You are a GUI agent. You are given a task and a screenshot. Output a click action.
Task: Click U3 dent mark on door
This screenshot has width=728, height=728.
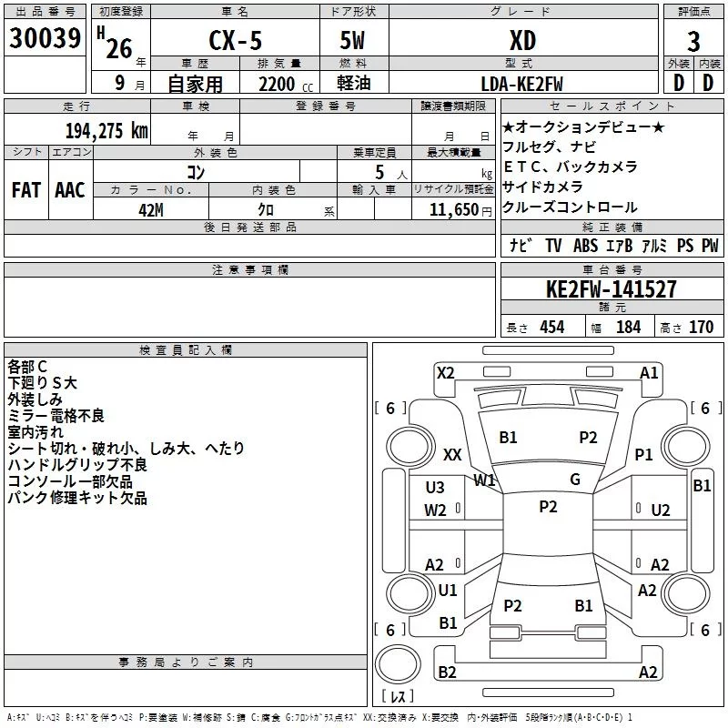pos(435,488)
